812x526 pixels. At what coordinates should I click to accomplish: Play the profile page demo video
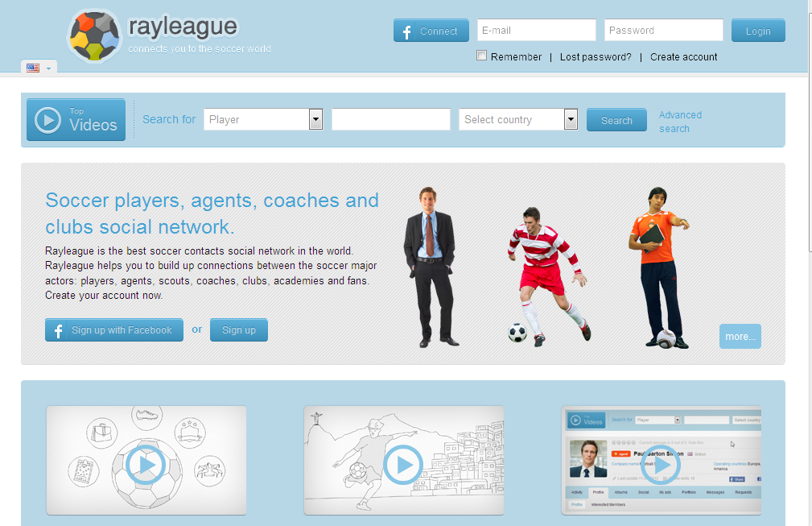661,464
